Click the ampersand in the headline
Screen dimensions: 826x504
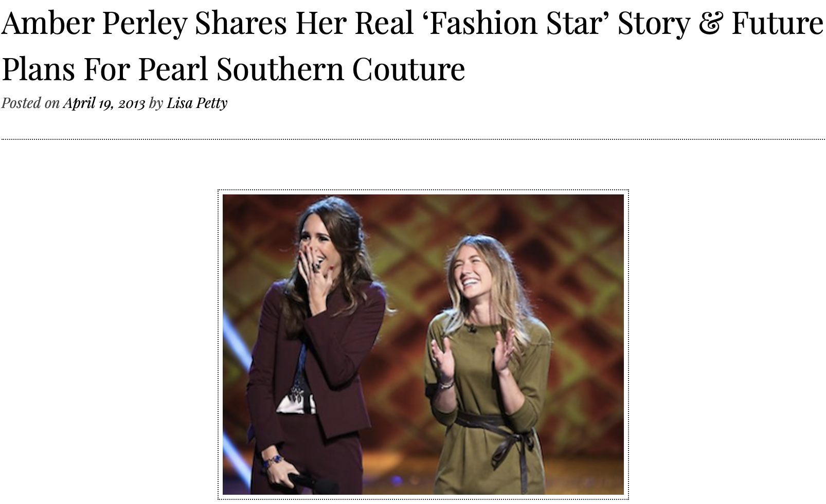[x=710, y=24]
